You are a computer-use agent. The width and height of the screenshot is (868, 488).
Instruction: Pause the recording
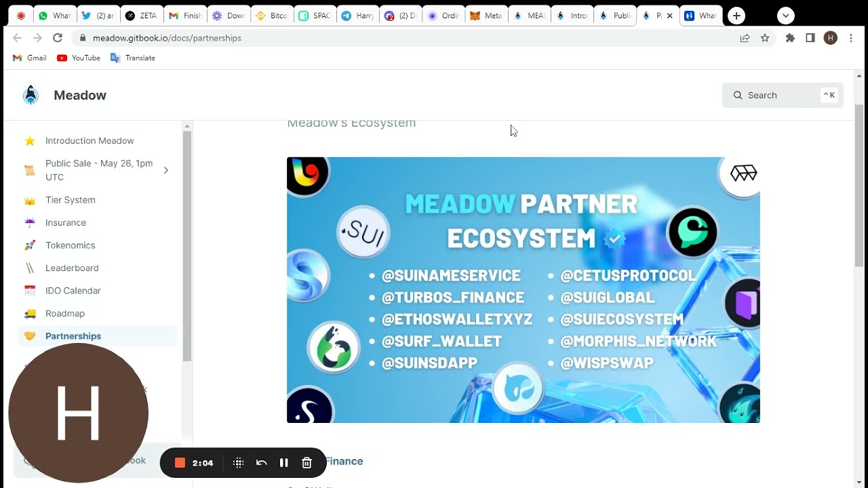point(284,463)
